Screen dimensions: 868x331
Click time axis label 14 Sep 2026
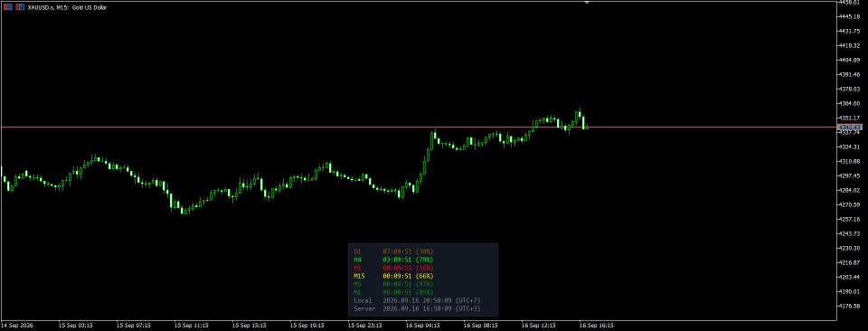pos(18,326)
